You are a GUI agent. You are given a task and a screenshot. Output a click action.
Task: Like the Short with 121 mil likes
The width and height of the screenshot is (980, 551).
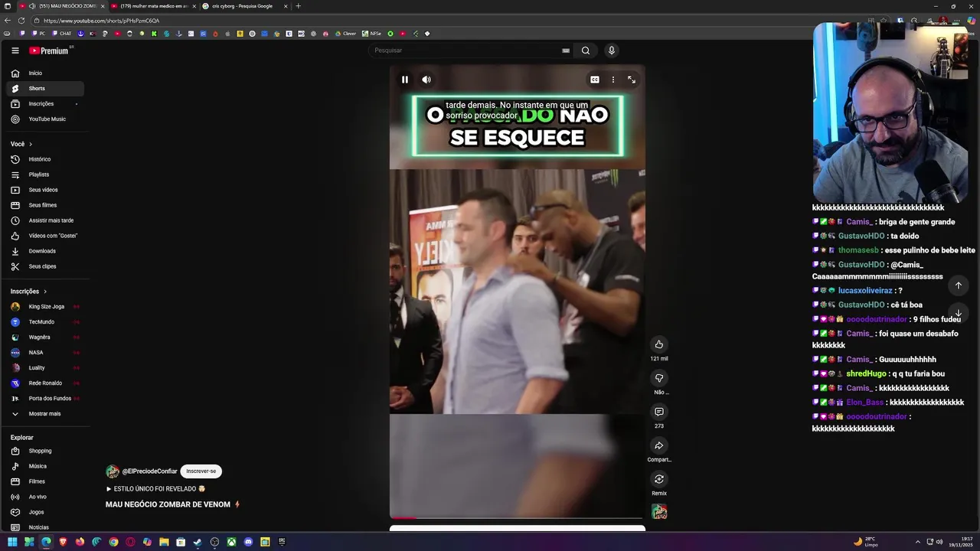tap(659, 344)
